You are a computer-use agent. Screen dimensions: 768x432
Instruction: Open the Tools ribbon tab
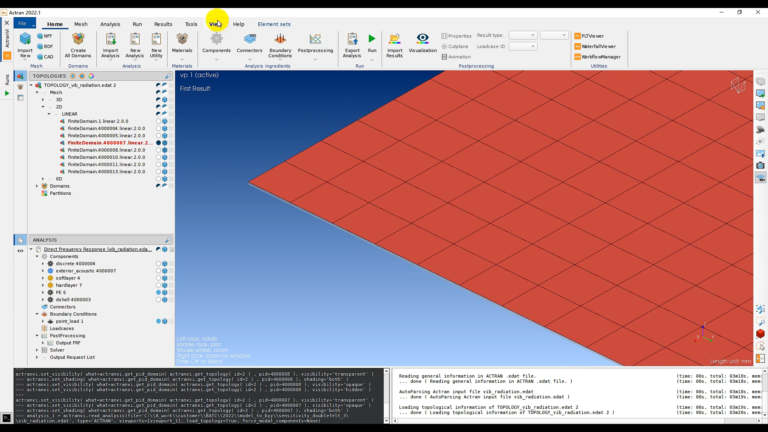191,24
